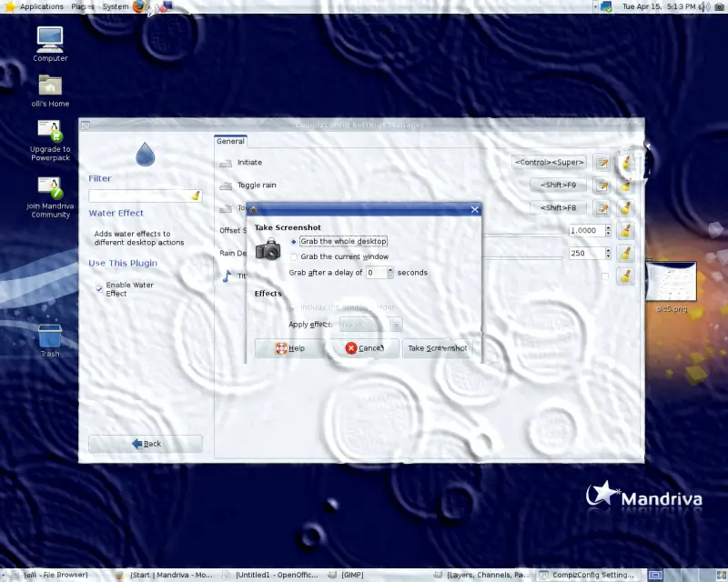Click the Shift F9 key binding button

coord(558,186)
